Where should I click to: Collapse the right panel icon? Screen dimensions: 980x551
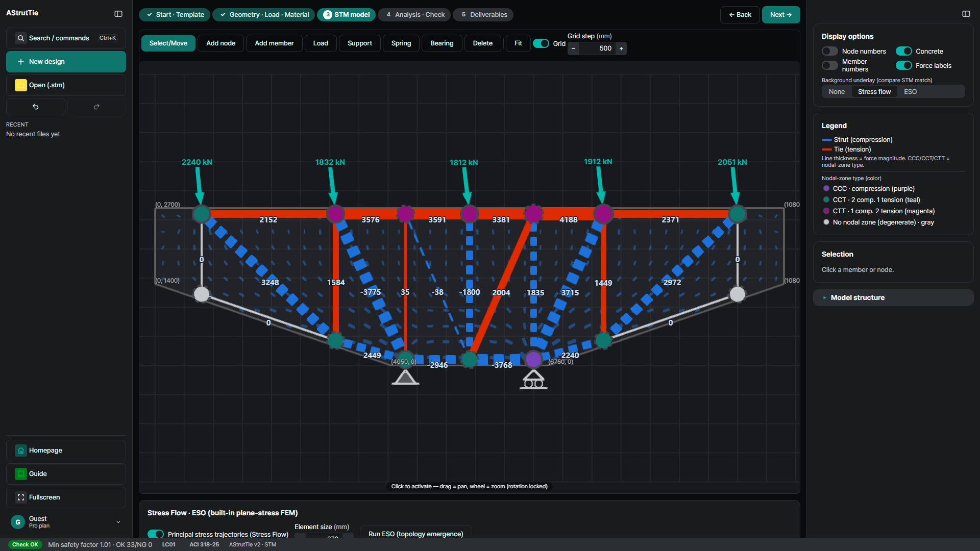(966, 14)
